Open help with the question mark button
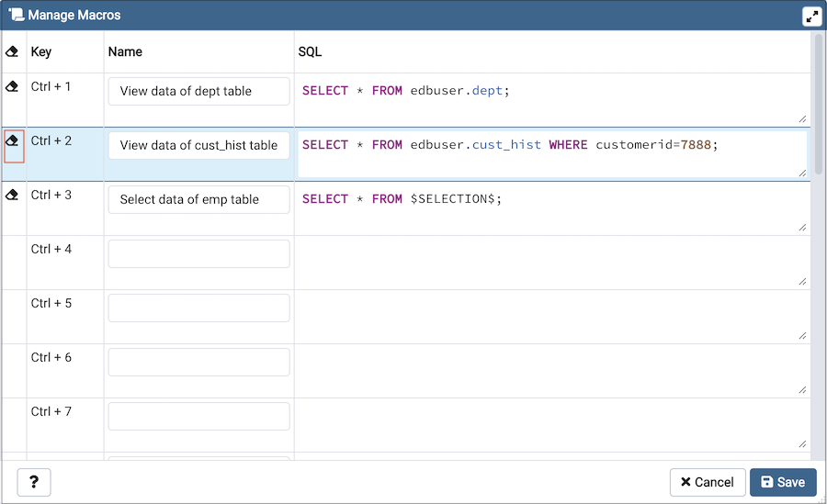The height and width of the screenshot is (504, 827). pyautogui.click(x=34, y=482)
